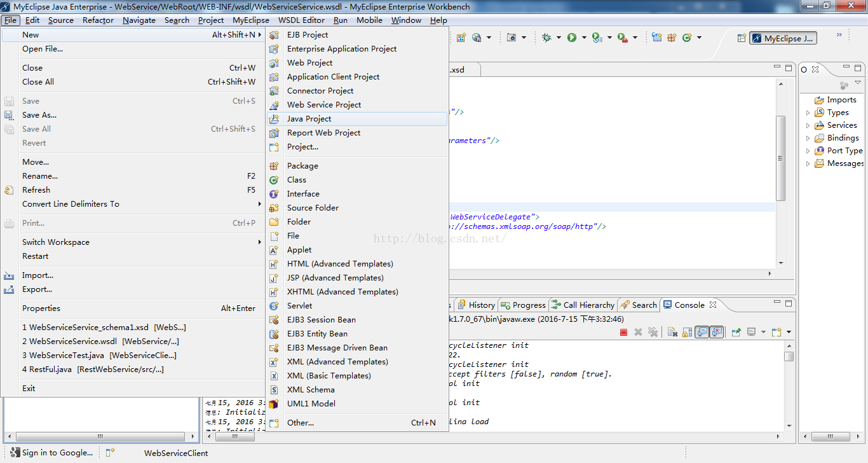Select Source Folder in New submenu
Screen dimensions: 868x463
[357, 208]
